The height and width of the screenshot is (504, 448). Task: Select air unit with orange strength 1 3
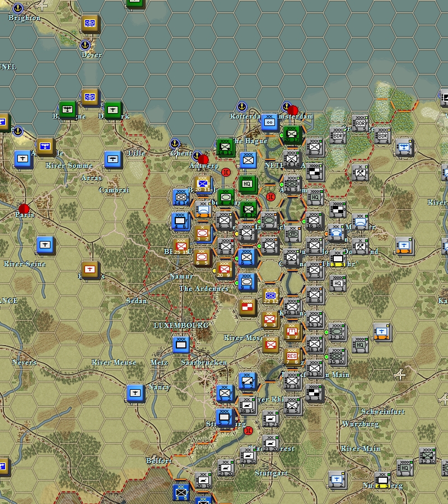click(404, 246)
